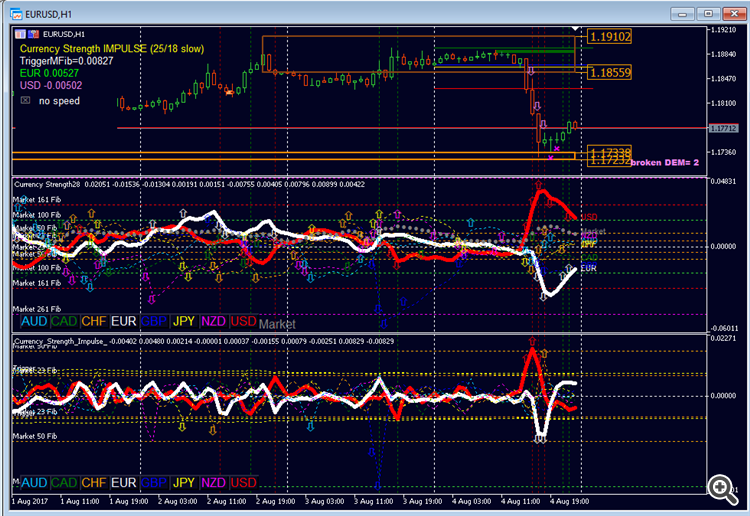Toggle the 'no speed' crossed box icon
Image resolution: width=750 pixels, height=516 pixels.
coord(25,100)
